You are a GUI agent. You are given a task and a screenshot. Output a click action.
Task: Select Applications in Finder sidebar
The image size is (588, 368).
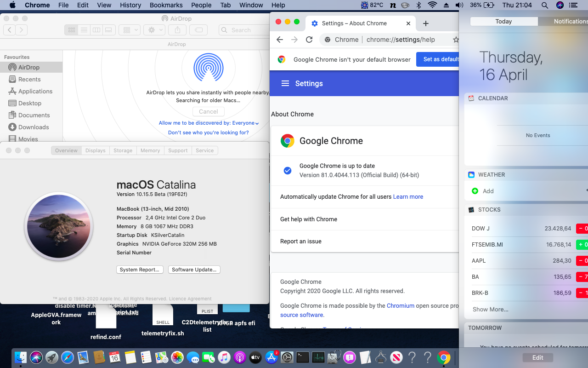(30, 91)
